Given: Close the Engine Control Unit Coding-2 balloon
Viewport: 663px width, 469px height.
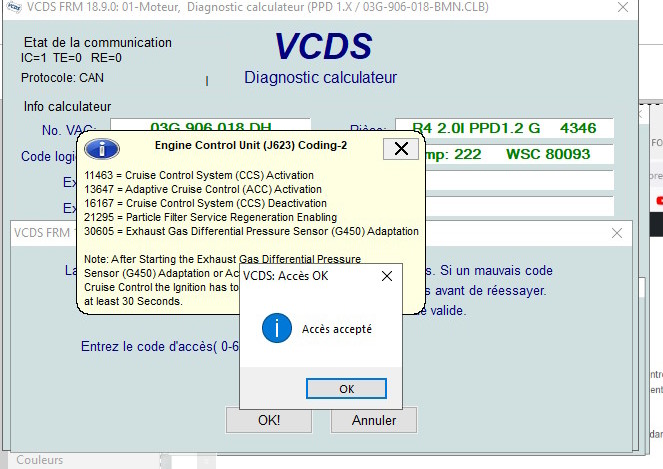Looking at the screenshot, I should [401, 148].
